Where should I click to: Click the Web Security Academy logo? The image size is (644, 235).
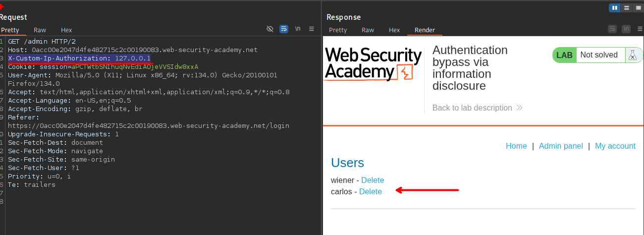click(373, 64)
